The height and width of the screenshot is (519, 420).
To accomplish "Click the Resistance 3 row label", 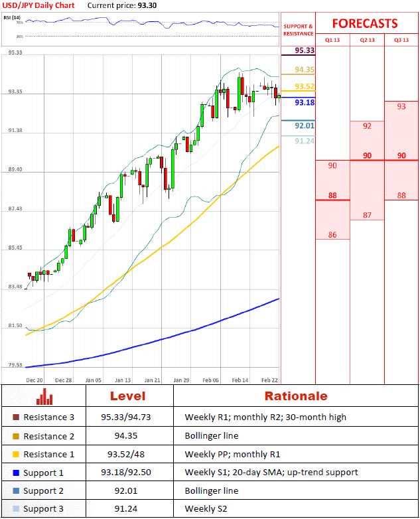I will [x=48, y=417].
